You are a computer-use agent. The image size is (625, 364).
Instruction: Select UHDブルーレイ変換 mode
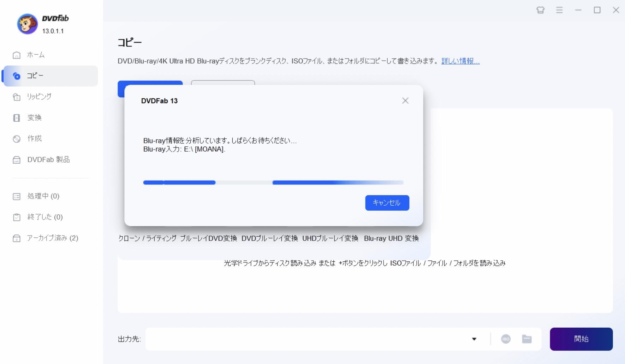pos(331,238)
